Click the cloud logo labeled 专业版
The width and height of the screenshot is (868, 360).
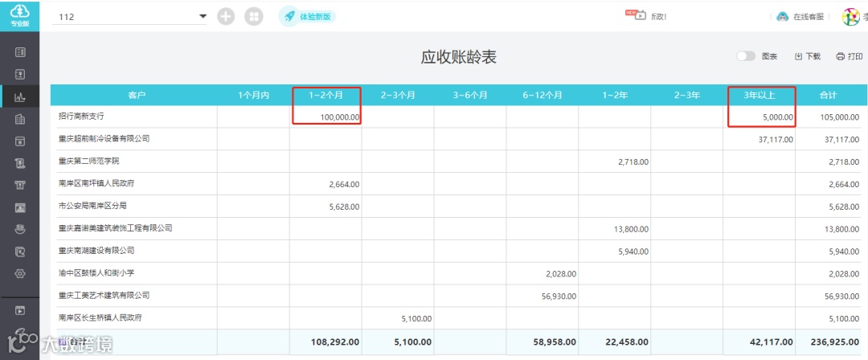pyautogui.click(x=20, y=15)
